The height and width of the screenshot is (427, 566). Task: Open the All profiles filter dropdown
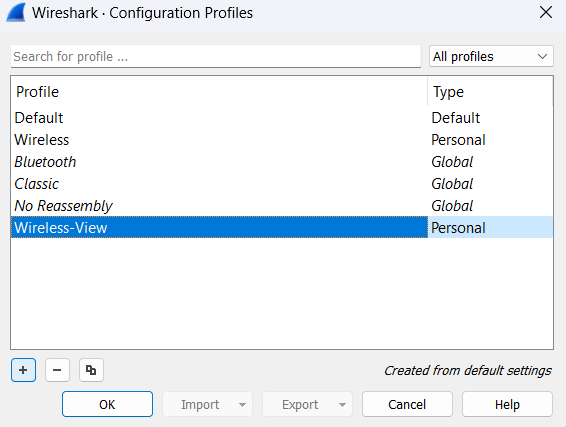[x=491, y=56]
